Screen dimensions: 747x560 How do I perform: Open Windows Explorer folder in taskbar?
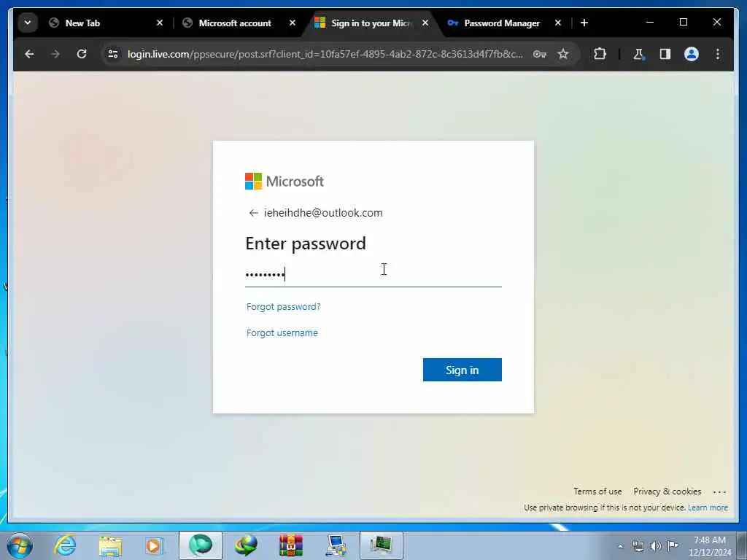point(110,545)
